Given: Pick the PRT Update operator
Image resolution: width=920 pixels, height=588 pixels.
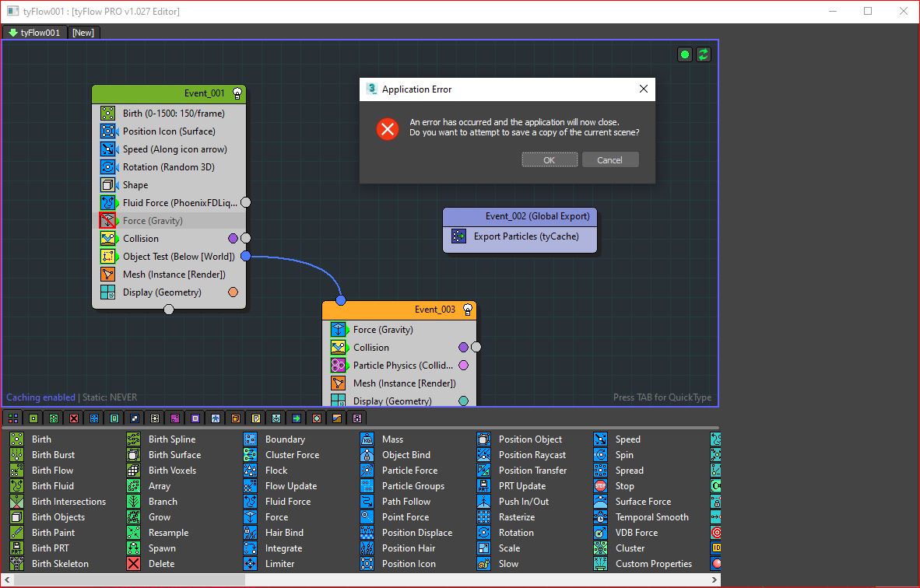Looking at the screenshot, I should click(511, 485).
